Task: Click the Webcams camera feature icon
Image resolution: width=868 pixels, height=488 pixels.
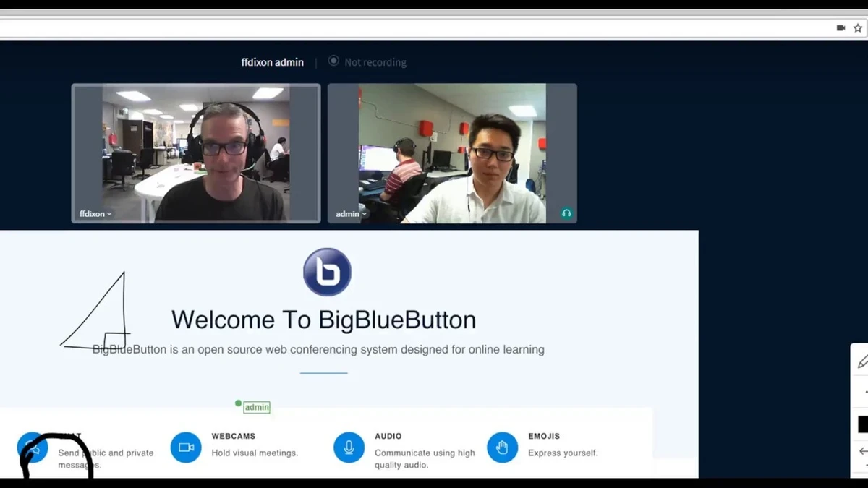Action: click(x=186, y=448)
